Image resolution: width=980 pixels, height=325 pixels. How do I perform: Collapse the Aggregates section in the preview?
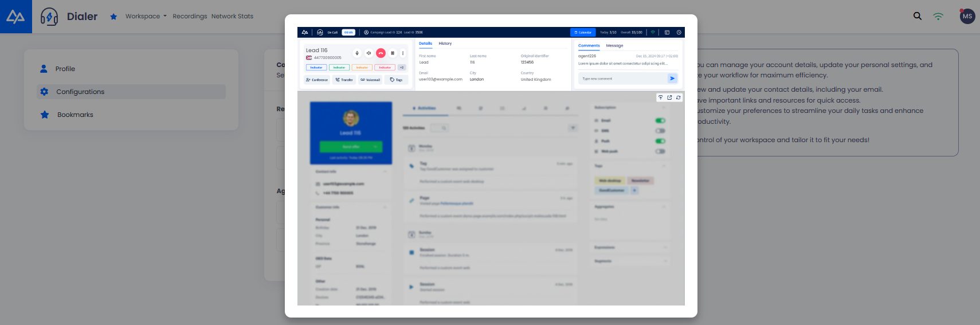pyautogui.click(x=664, y=206)
